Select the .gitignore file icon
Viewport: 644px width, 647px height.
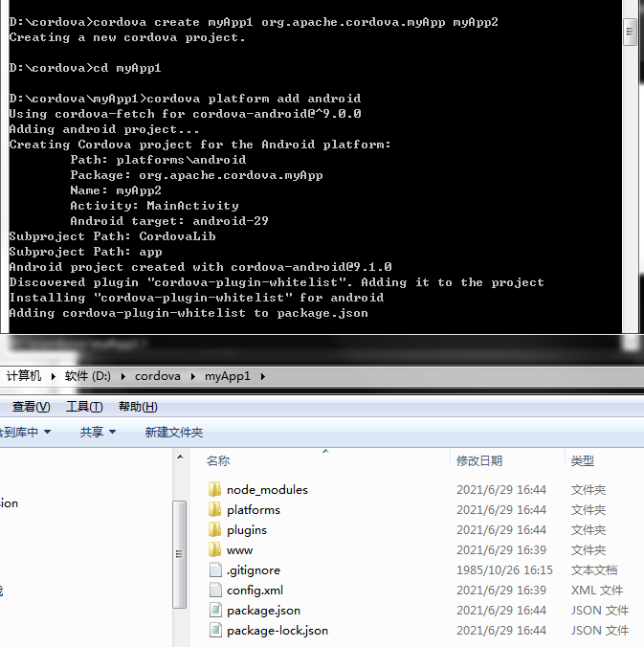click(215, 569)
